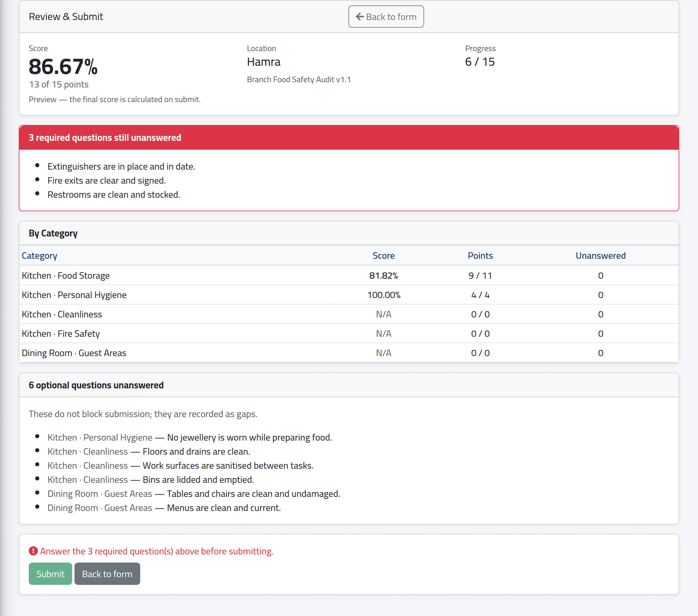Click 'Answer the 3 required question(s)' message
This screenshot has height=616, width=698.
click(x=157, y=551)
